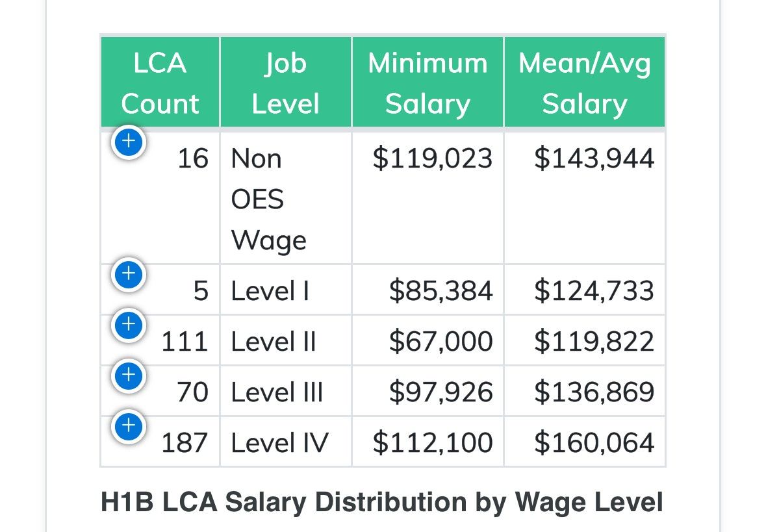Image resolution: width=766 pixels, height=532 pixels.
Task: Select the H1B LCA Salary Distribution caption
Action: click(x=382, y=502)
